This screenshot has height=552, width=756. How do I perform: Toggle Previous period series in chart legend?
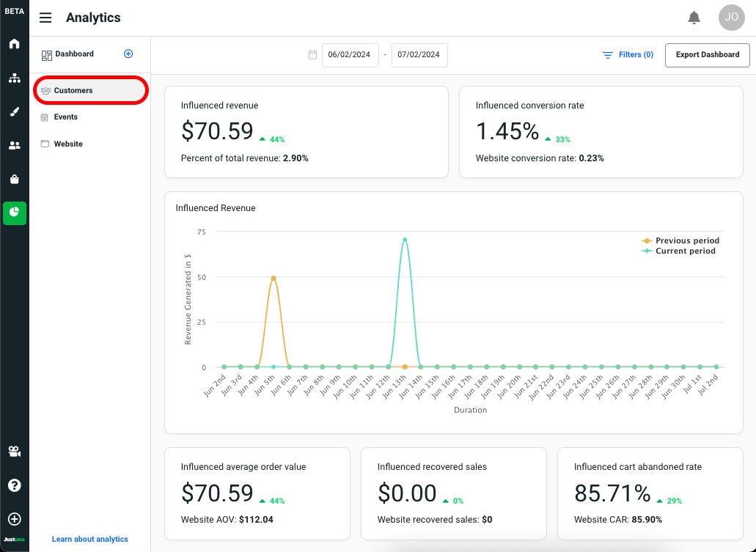[x=686, y=240]
